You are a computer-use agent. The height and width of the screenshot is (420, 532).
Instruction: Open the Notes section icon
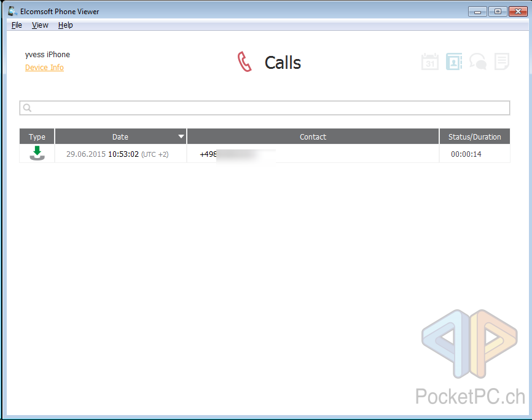coord(502,61)
